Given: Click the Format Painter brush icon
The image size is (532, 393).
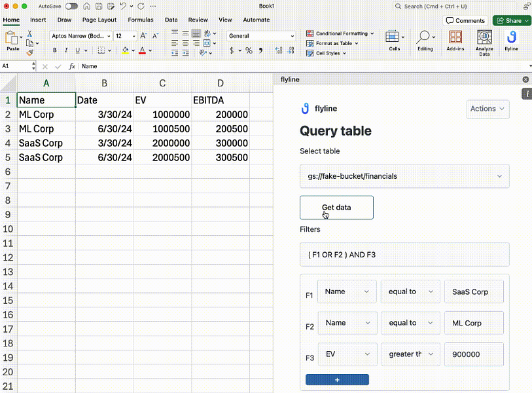Looking at the screenshot, I should coord(29,52).
